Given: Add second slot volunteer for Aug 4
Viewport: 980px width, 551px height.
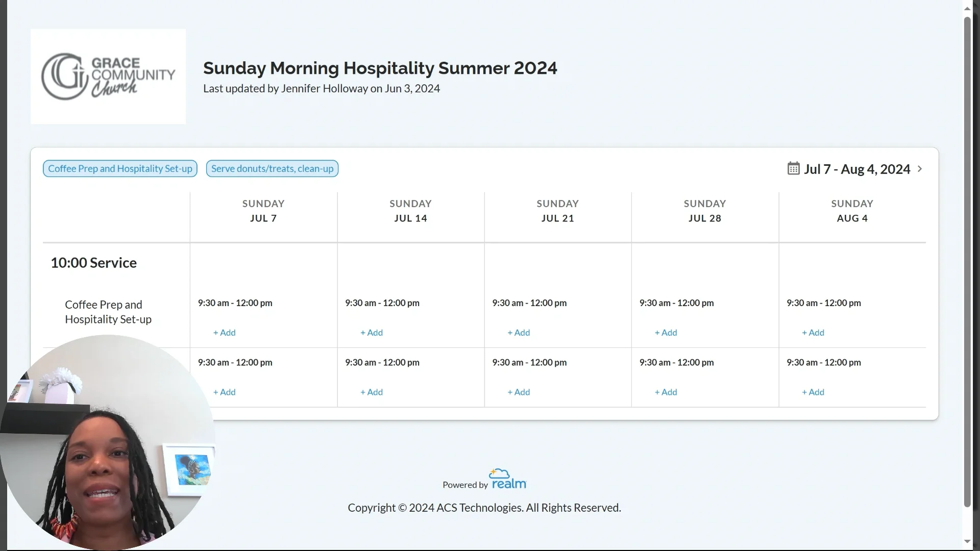Looking at the screenshot, I should [x=813, y=392].
